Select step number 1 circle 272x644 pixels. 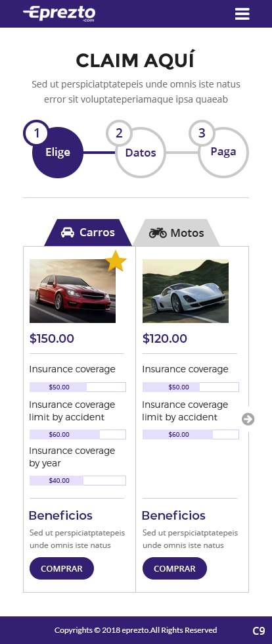click(37, 133)
